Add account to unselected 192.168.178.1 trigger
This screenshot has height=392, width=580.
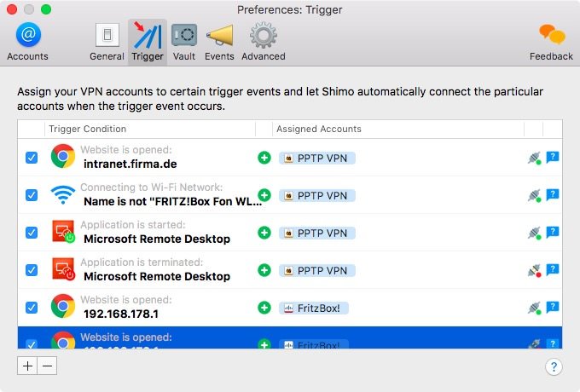coord(264,308)
